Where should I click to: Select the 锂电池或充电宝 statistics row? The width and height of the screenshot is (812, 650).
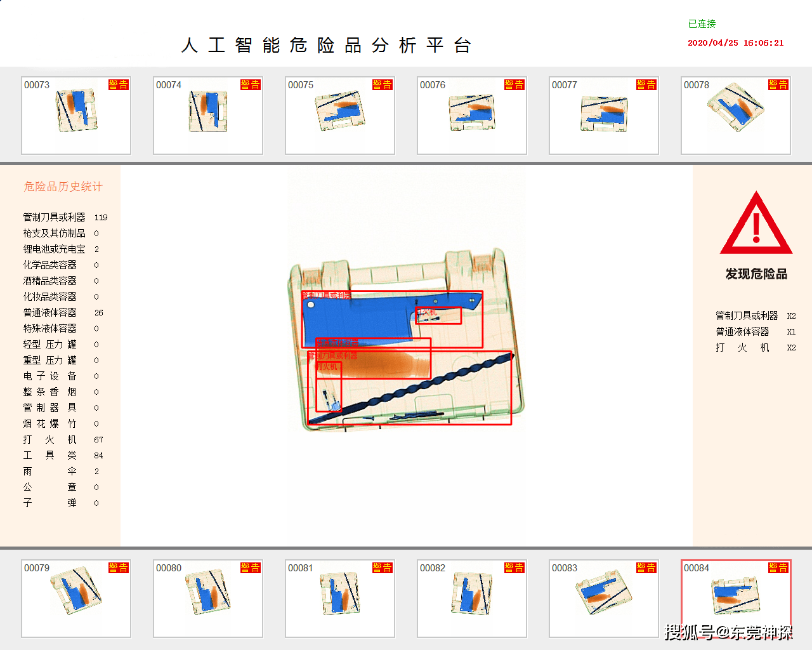(x=62, y=249)
